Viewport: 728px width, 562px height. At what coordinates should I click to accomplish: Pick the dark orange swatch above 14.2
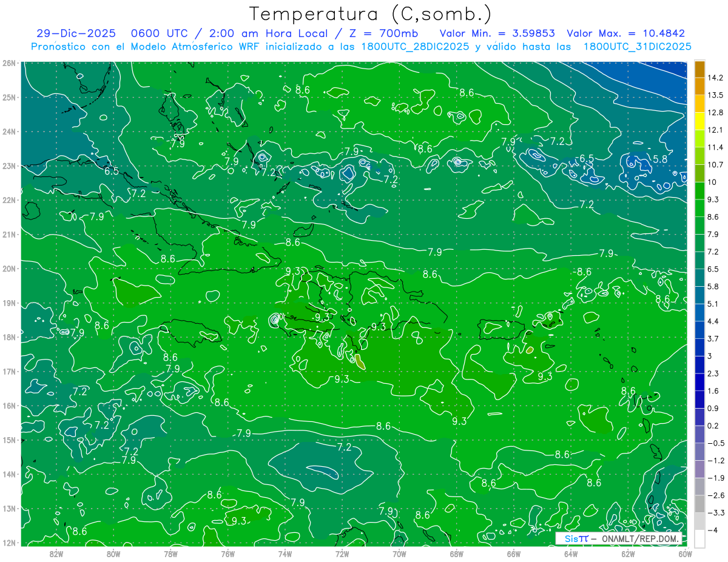tap(699, 69)
